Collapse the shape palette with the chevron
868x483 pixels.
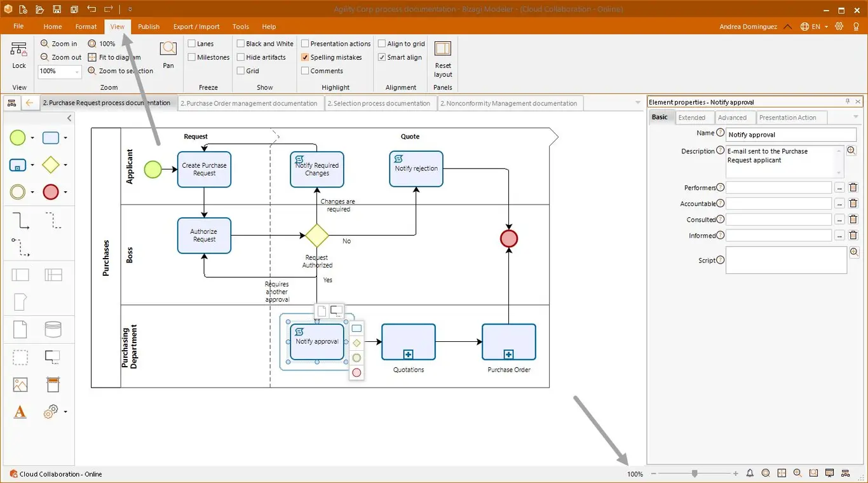coord(69,118)
